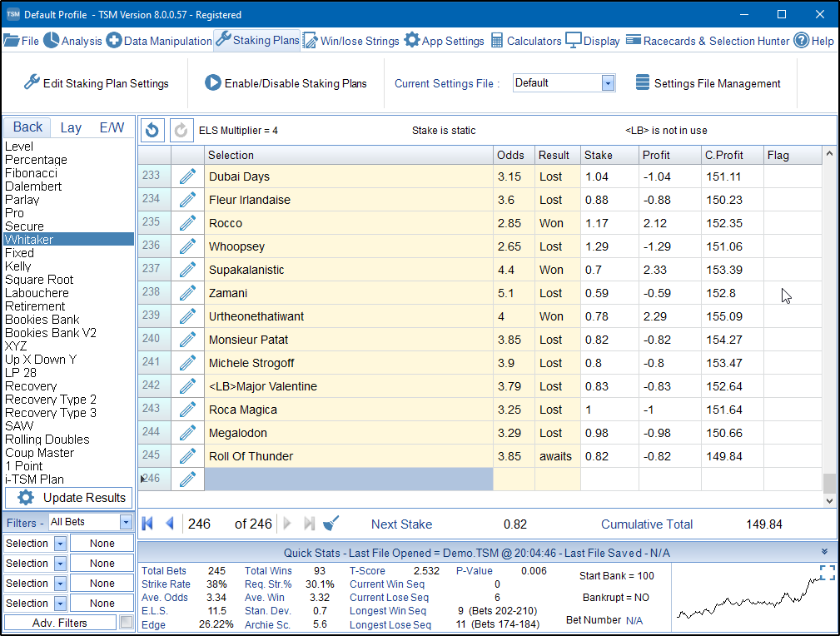Switch to the E/W tab

click(x=112, y=127)
